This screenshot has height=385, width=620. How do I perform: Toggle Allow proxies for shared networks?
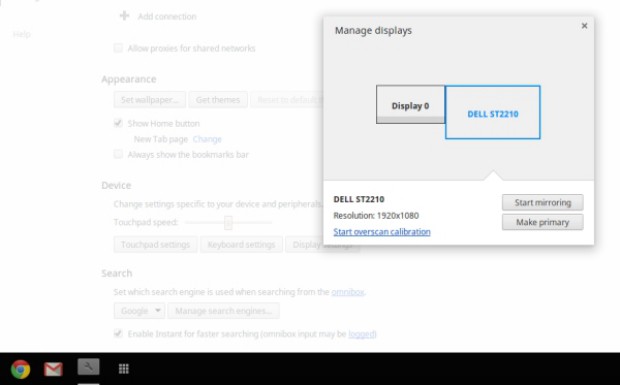click(x=118, y=48)
